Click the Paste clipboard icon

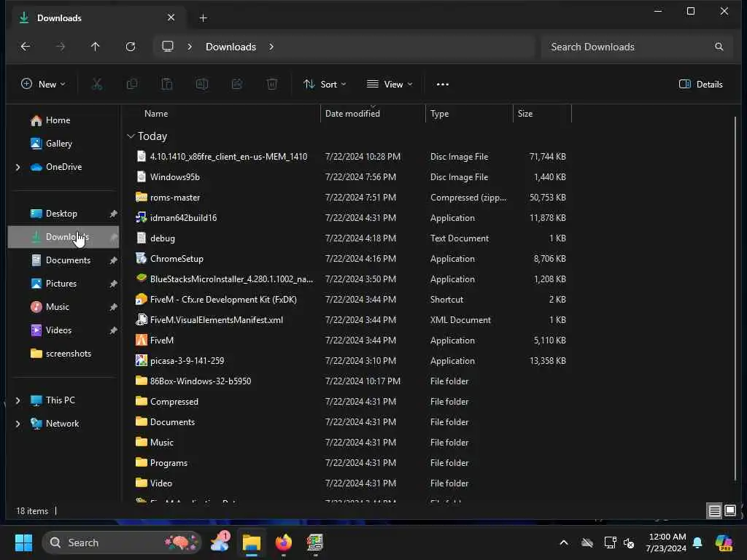(167, 85)
